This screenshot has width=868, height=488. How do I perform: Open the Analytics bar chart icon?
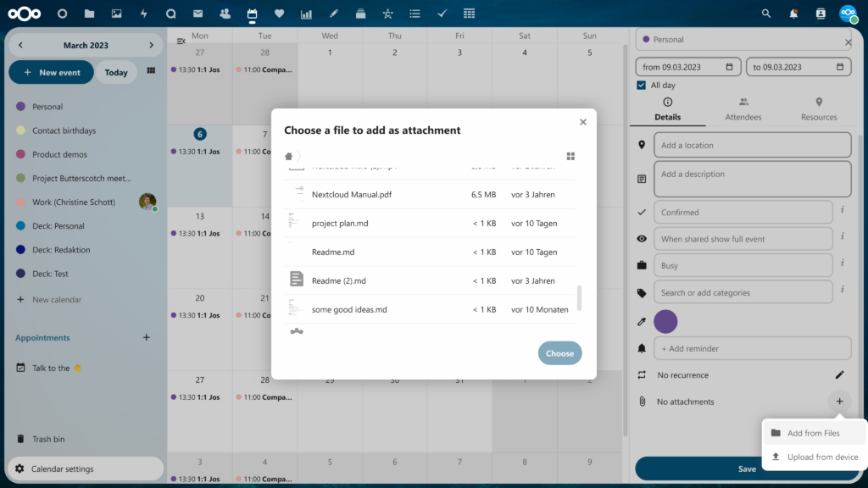pos(305,13)
